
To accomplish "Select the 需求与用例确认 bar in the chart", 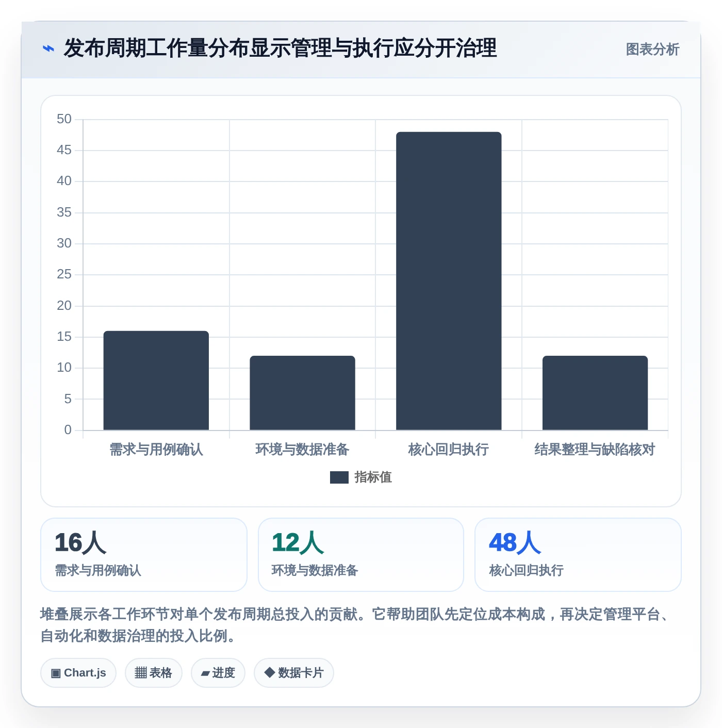I will (156, 380).
